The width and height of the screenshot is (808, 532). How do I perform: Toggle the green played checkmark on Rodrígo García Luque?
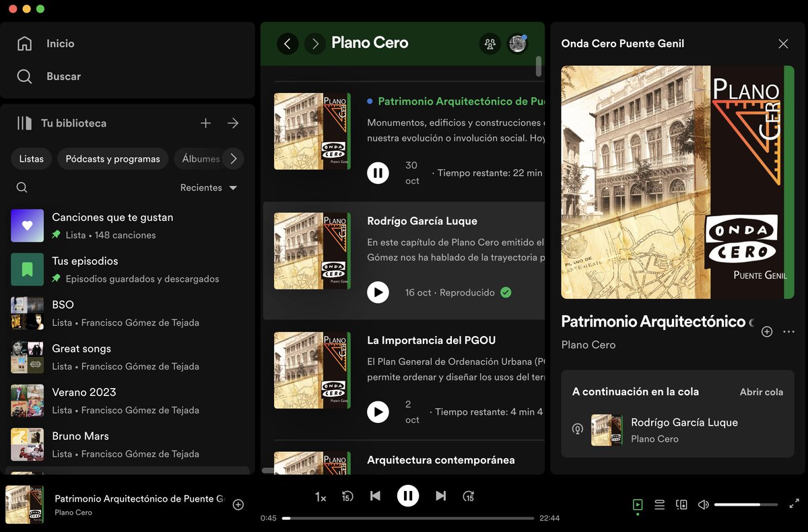point(506,292)
